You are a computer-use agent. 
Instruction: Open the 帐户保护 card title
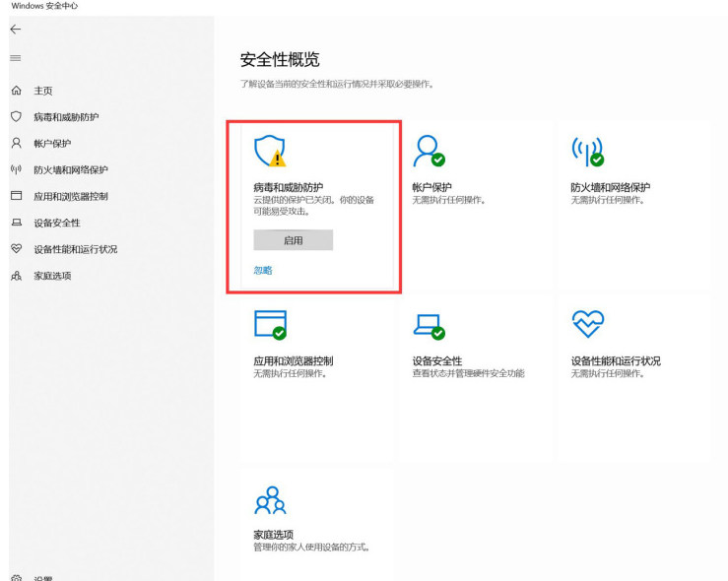[431, 187]
